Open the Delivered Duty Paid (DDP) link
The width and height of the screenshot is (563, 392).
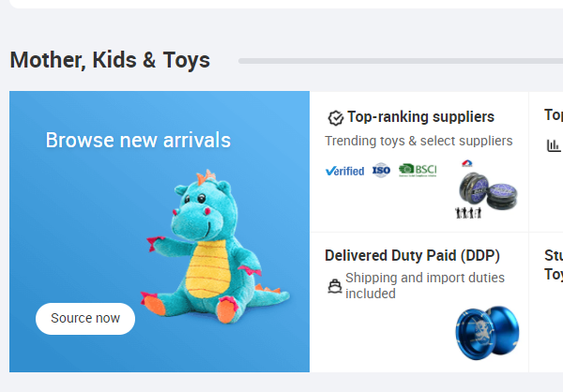(412, 255)
